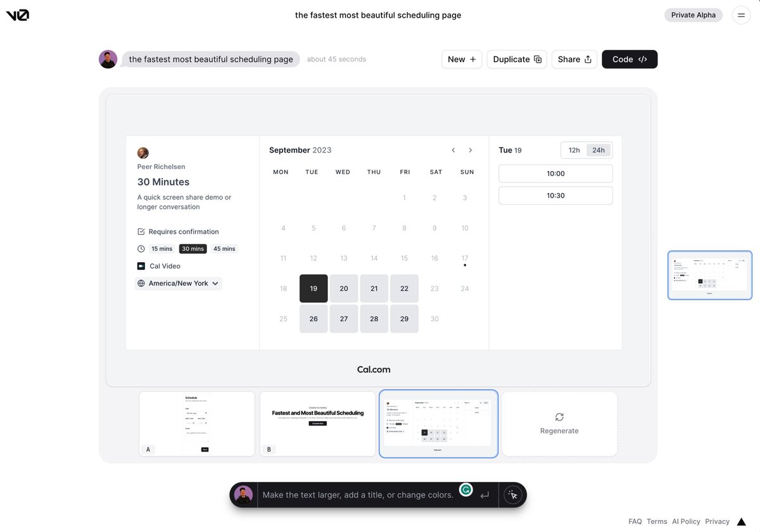Click the Private Alpha badge
The width and height of the screenshot is (760, 532).
693,15
